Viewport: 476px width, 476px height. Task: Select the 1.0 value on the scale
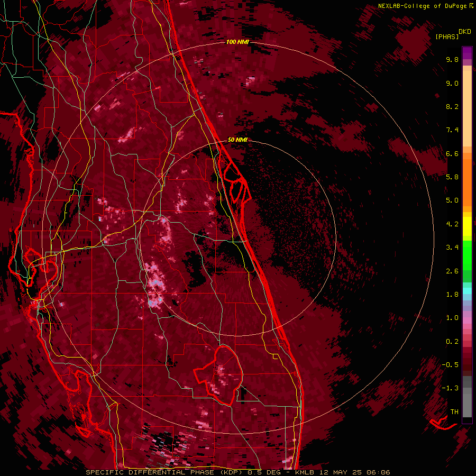point(452,318)
